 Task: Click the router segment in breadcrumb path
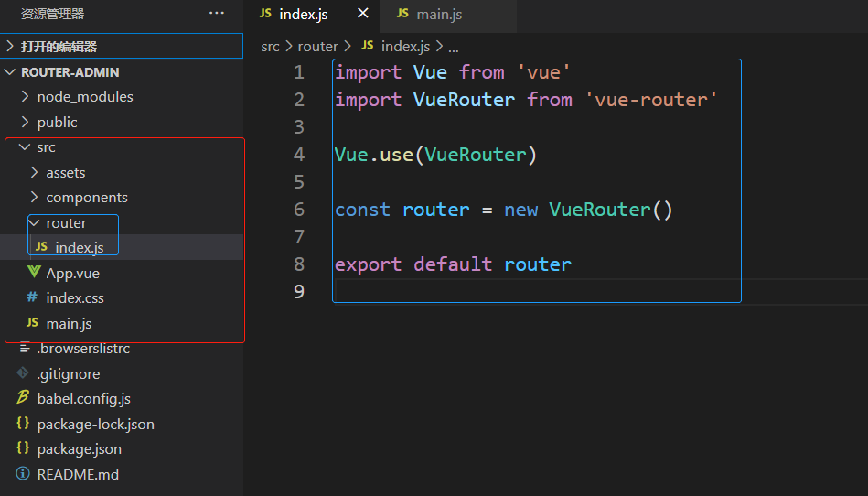pyautogui.click(x=317, y=46)
